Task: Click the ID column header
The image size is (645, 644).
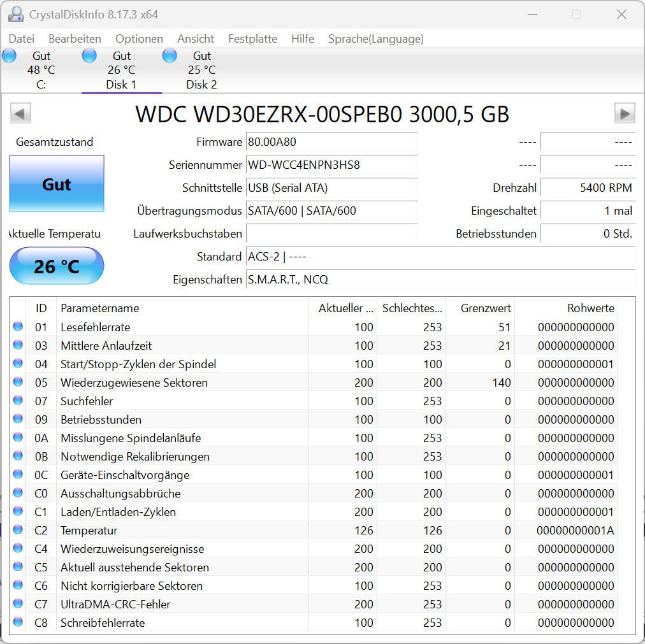Action: click(x=41, y=308)
